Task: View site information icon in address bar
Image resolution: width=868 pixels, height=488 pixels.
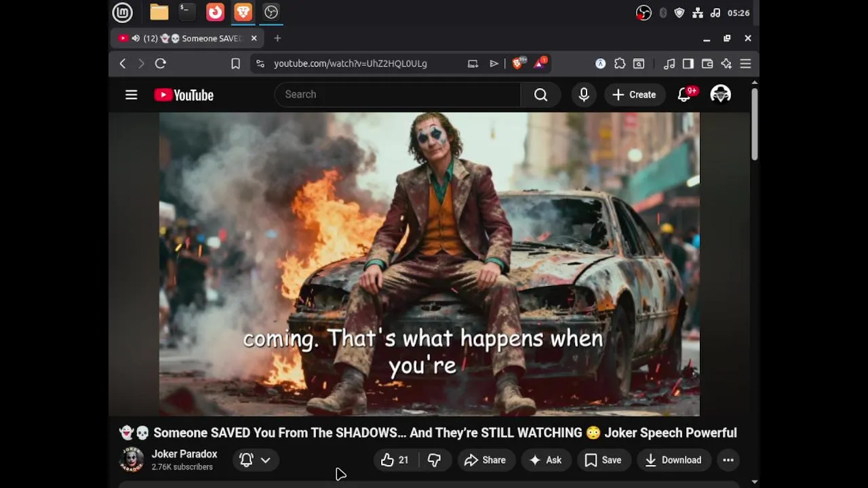Action: click(x=260, y=64)
